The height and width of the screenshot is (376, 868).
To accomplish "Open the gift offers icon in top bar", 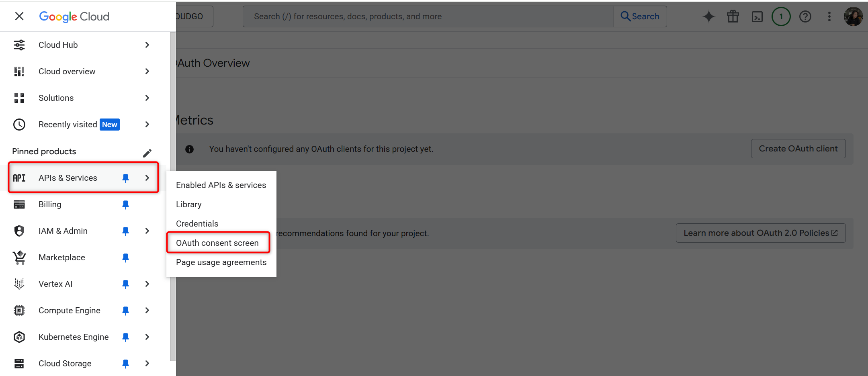I will pos(733,16).
